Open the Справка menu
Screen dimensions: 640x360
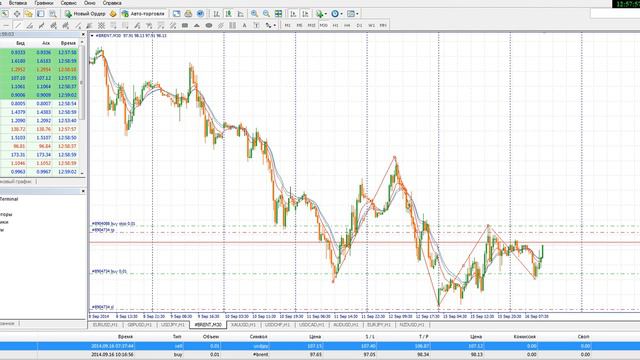(x=112, y=3)
